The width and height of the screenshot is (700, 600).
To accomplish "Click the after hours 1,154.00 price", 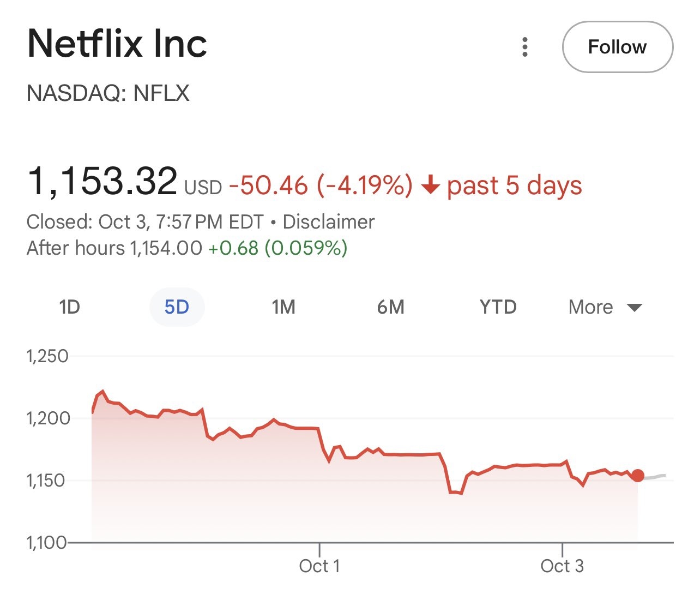I will 166,248.
